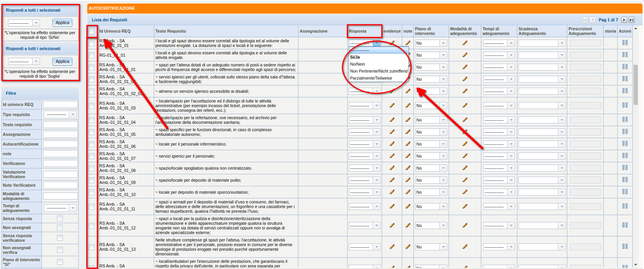644x269 pixels.
Task: Open Azioni icon for row RS Amb.-01_01_01_11
Action: (625, 206)
